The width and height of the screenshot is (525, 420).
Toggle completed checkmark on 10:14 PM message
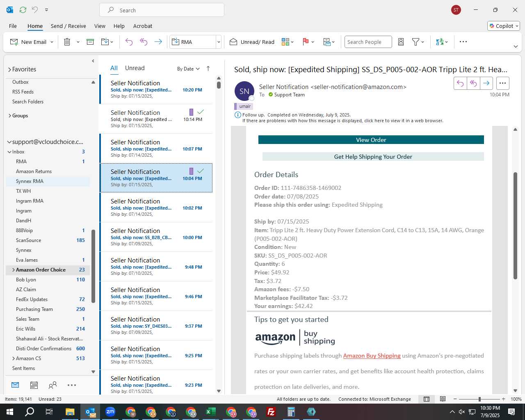pos(201,112)
